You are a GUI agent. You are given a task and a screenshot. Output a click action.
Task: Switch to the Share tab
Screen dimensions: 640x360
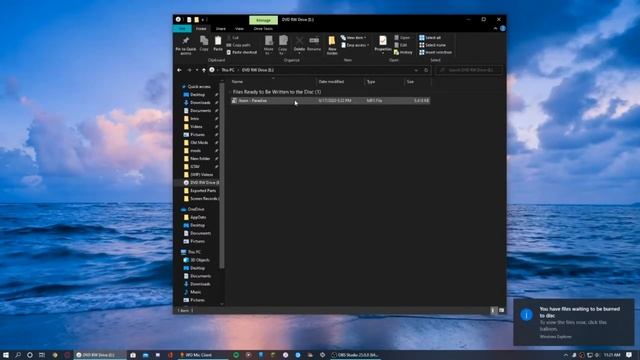(220, 29)
